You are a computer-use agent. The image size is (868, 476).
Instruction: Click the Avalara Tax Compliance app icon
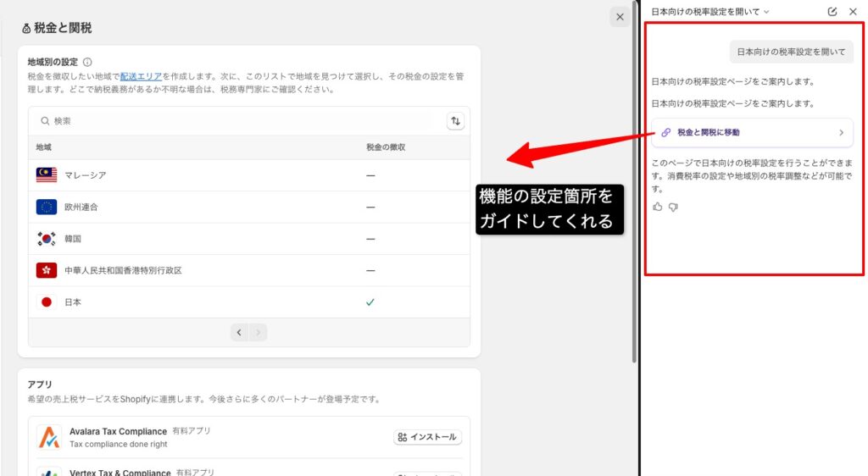point(48,437)
